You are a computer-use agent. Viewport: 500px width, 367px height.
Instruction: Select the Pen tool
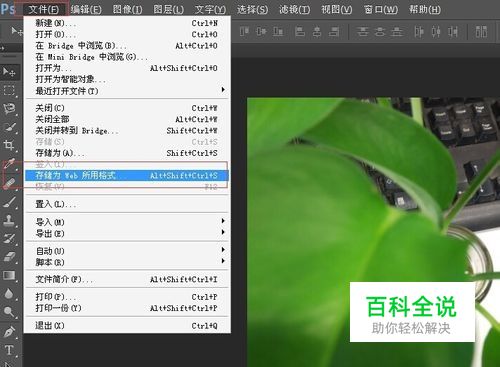9,332
